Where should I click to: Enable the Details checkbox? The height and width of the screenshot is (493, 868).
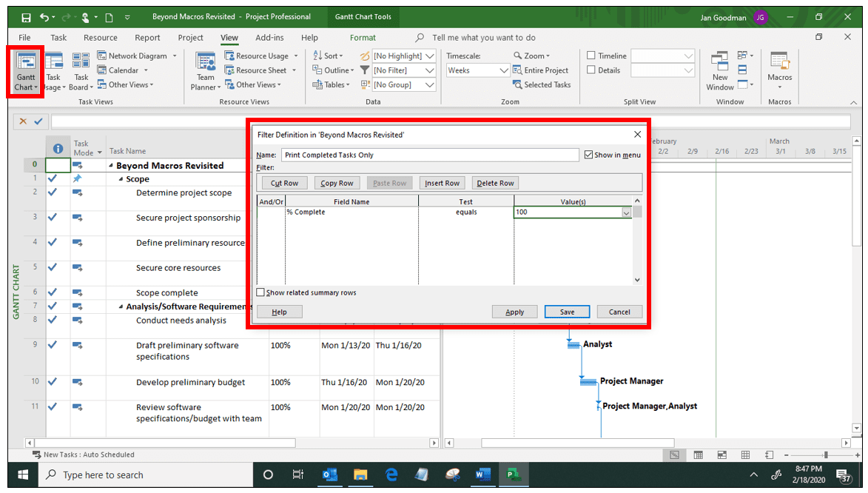[591, 70]
